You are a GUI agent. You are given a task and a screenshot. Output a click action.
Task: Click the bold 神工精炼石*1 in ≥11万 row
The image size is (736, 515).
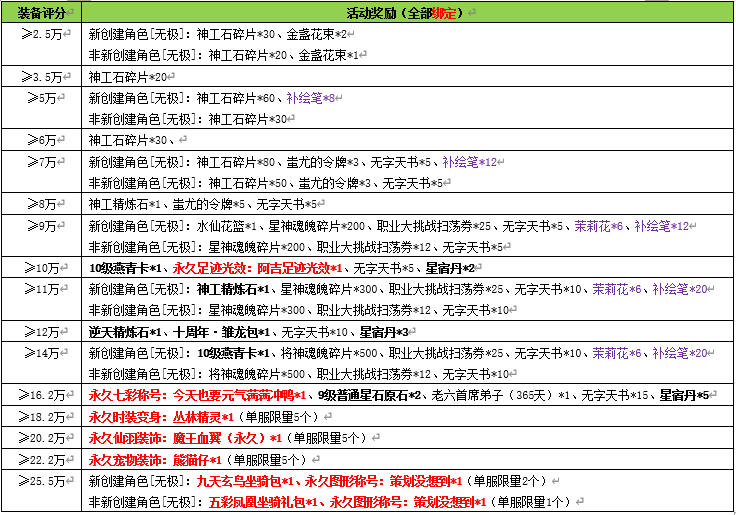point(233,289)
